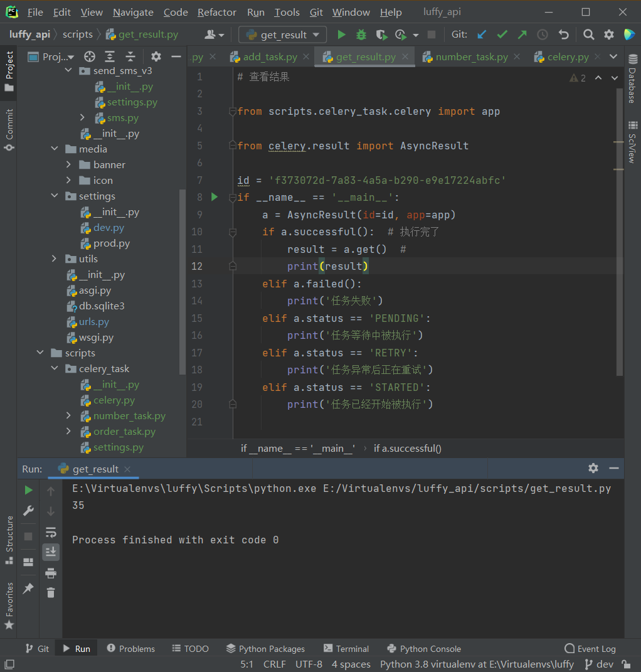The image size is (641, 672).
Task: Open the Refactor menu
Action: click(217, 13)
